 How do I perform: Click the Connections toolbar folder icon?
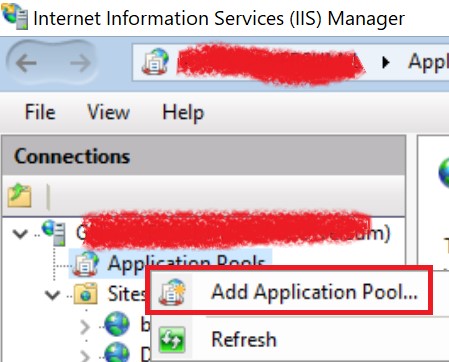click(19, 195)
